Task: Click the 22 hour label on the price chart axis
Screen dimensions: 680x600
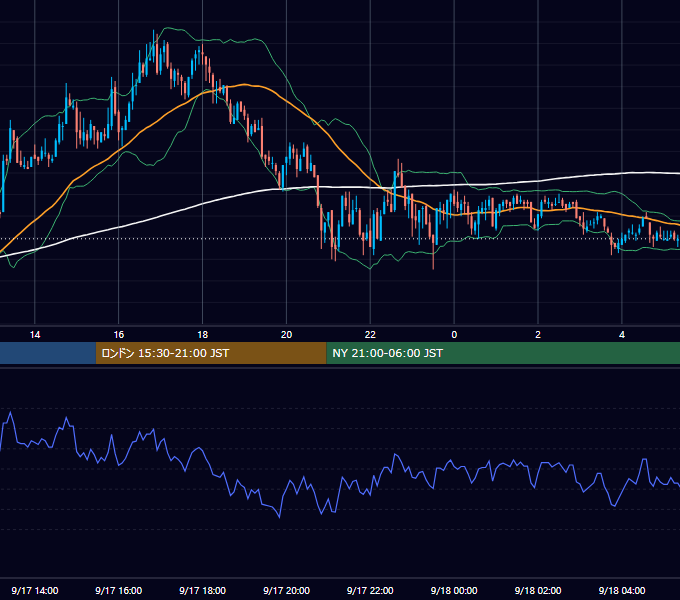Action: [370, 335]
